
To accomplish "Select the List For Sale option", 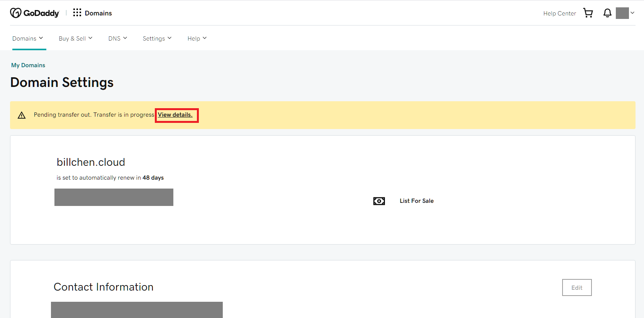I will coord(417,201).
